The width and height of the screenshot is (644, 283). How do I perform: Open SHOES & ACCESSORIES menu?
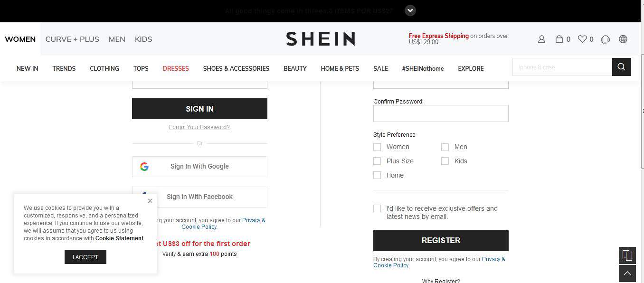[x=236, y=68]
